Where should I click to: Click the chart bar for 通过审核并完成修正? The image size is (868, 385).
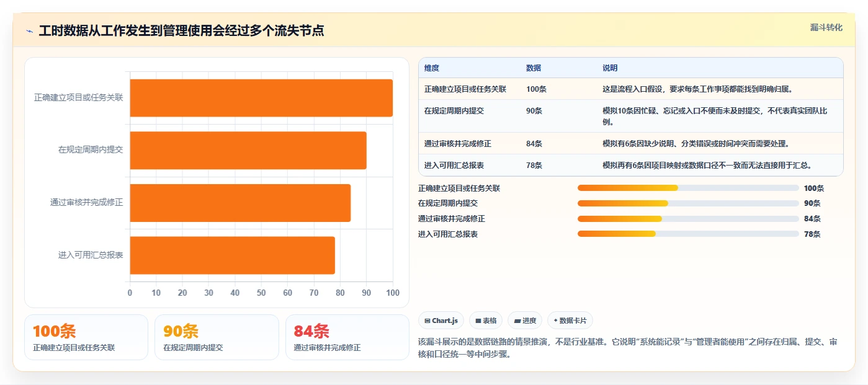coord(240,203)
